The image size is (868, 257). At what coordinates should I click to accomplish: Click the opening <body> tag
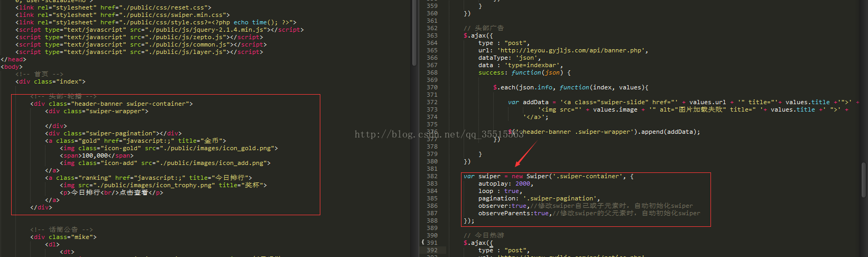pyautogui.click(x=12, y=67)
